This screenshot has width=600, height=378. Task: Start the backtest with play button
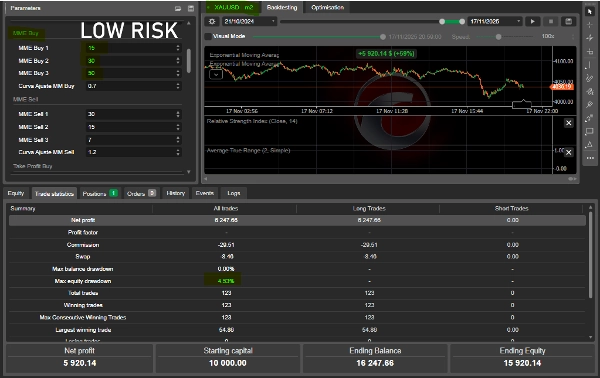click(x=532, y=21)
